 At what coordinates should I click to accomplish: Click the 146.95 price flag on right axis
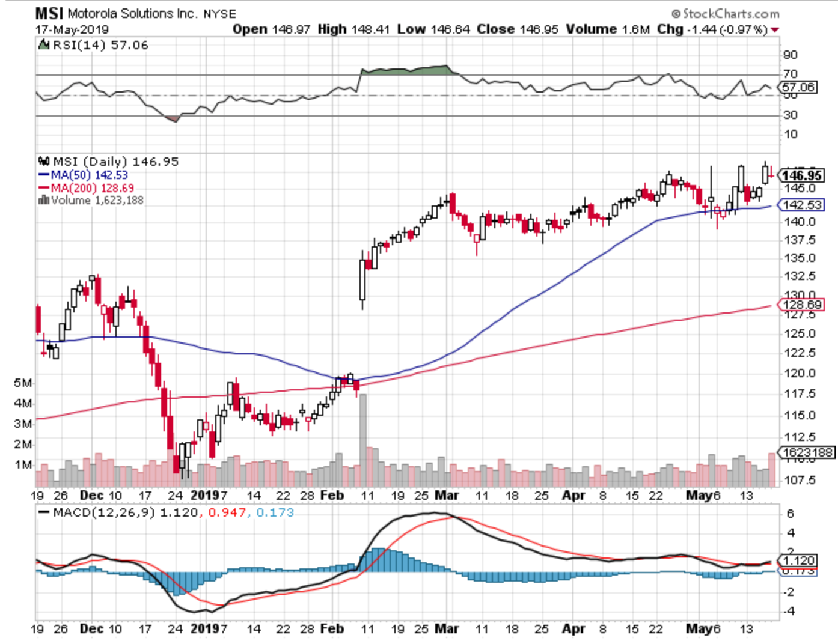coord(801,175)
